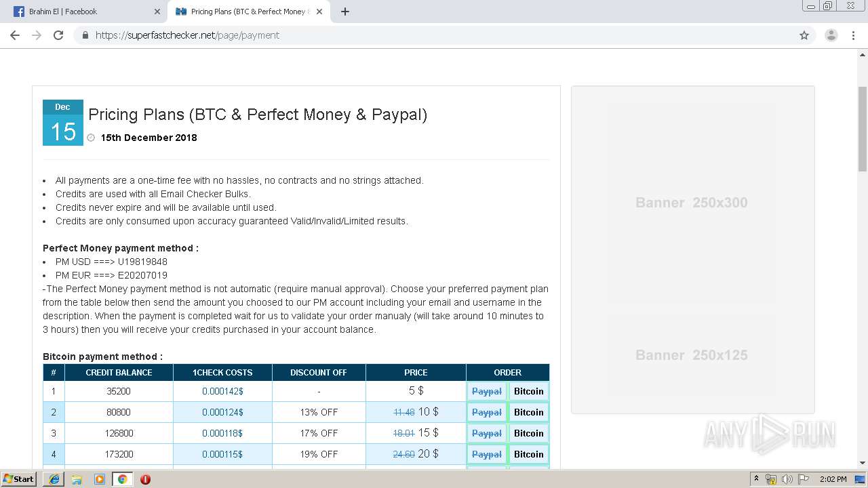Close the Brahim El Facebook tab
This screenshot has height=488, width=868.
(x=157, y=12)
